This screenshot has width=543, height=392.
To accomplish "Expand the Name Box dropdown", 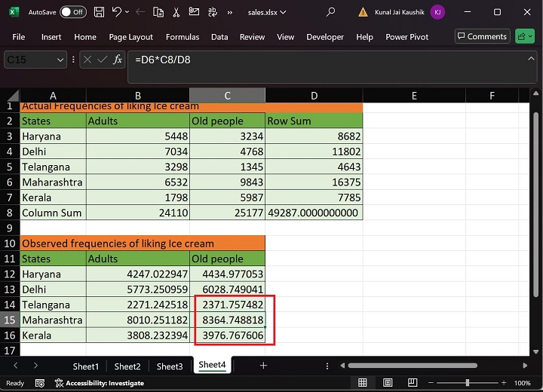I will pos(60,60).
